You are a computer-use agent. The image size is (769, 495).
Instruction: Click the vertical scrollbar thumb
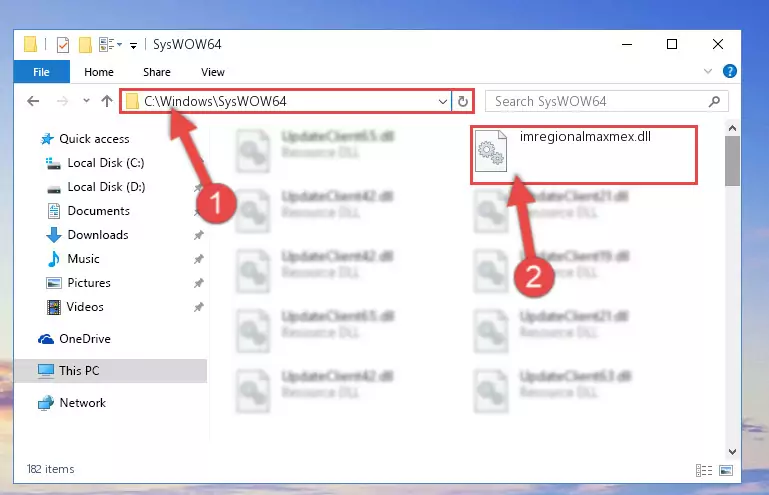coord(732,161)
